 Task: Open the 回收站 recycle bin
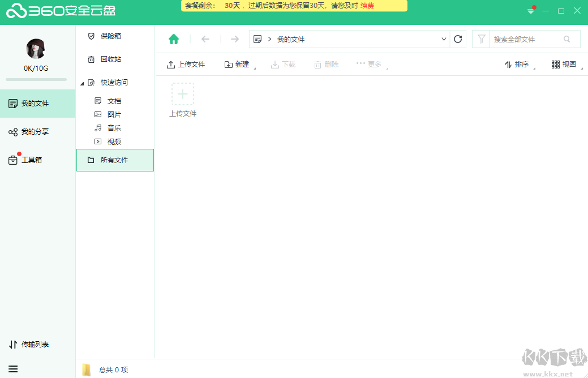[111, 59]
